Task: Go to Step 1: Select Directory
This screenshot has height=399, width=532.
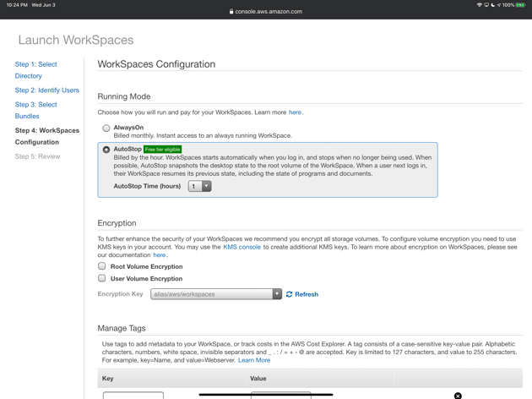Action: (36, 70)
